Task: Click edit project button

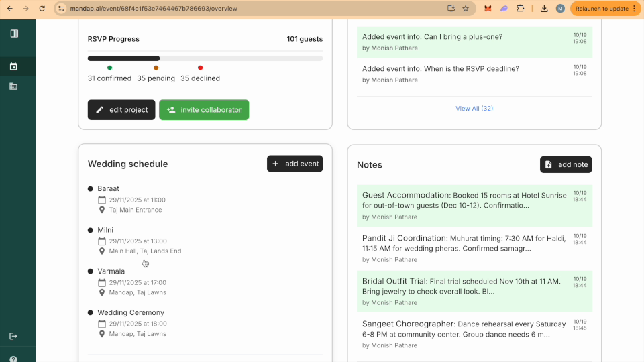Action: [x=121, y=109]
